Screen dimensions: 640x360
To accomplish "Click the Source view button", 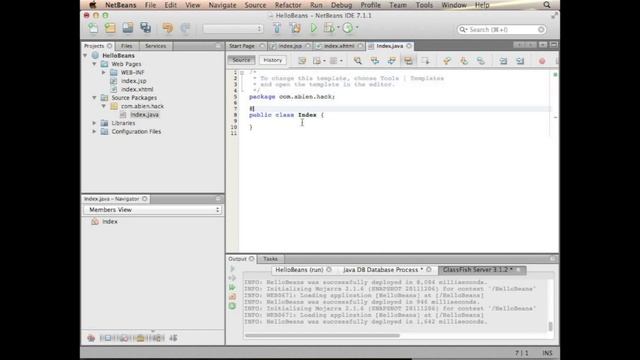I will 241,60.
